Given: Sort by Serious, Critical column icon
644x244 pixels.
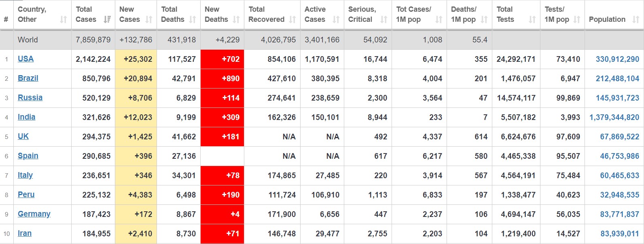Looking at the screenshot, I should click(x=384, y=19).
